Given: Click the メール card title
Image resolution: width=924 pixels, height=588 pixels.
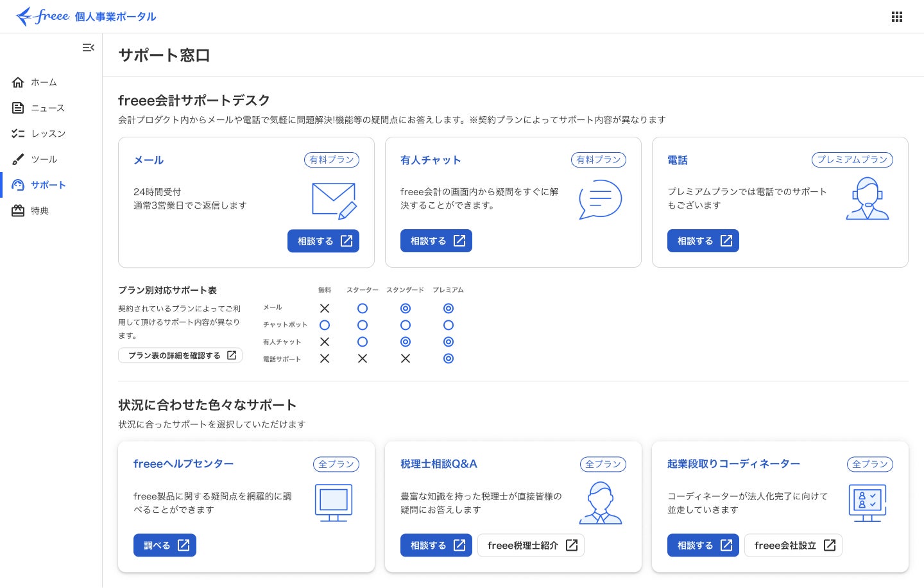Looking at the screenshot, I should tap(149, 160).
